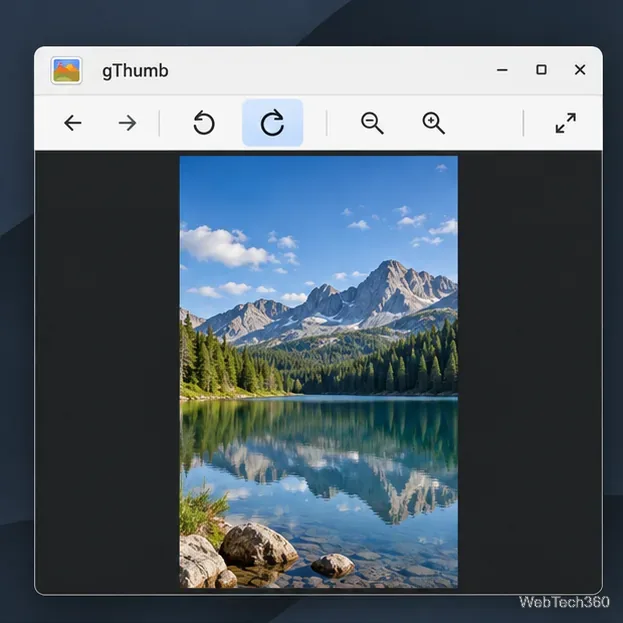Rotate the image counterclockwise
Image resolution: width=623 pixels, height=623 pixels.
pyautogui.click(x=204, y=123)
